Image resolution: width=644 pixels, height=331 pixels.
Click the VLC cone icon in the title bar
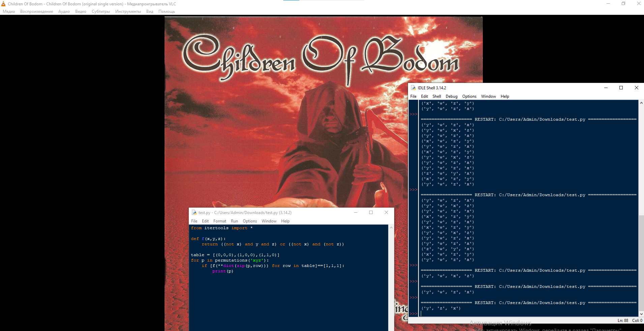(x=3, y=4)
